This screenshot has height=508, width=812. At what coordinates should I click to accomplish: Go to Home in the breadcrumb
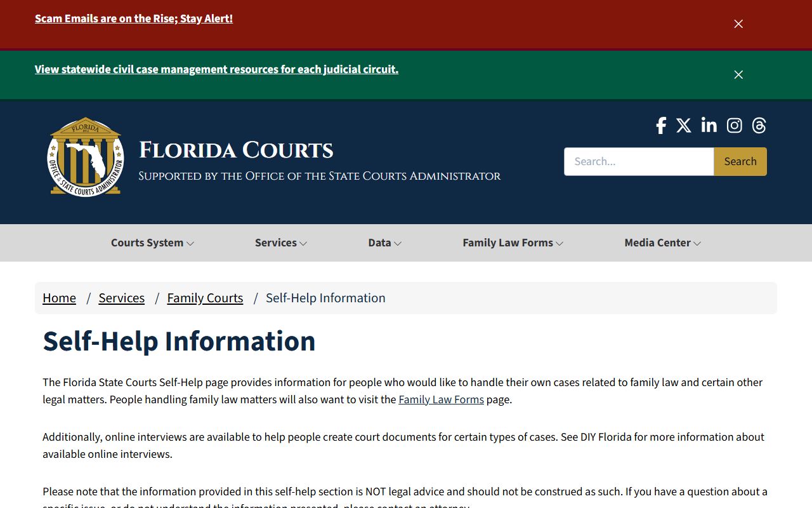[59, 298]
